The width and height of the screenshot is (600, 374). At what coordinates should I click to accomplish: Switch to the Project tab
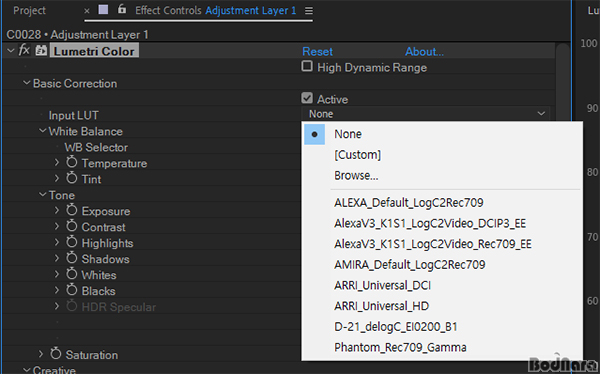coord(29,10)
